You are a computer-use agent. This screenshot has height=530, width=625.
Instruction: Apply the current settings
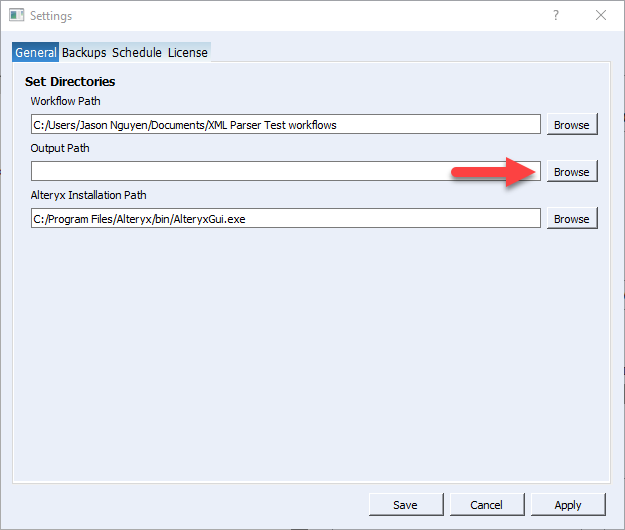pyautogui.click(x=567, y=505)
